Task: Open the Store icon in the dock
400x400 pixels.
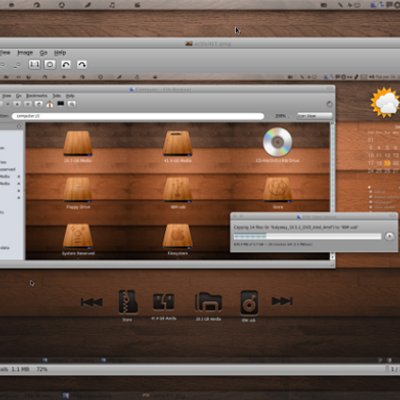Action: point(128,302)
